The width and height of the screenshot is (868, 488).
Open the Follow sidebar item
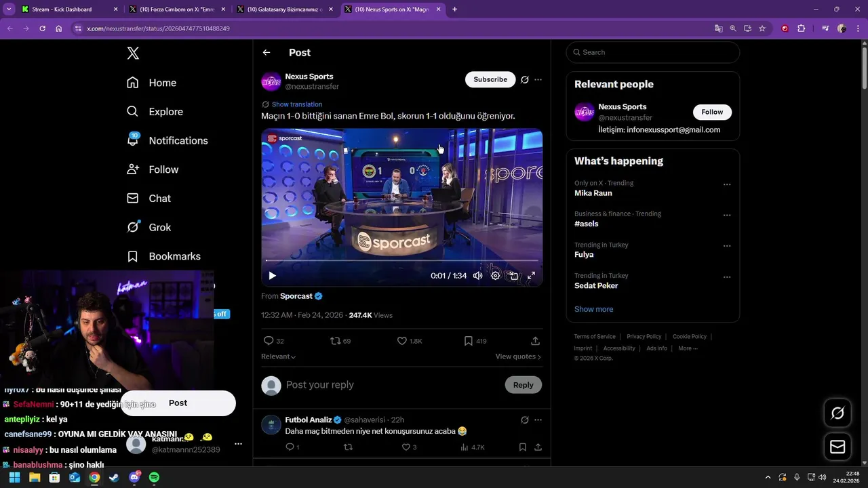153,169
